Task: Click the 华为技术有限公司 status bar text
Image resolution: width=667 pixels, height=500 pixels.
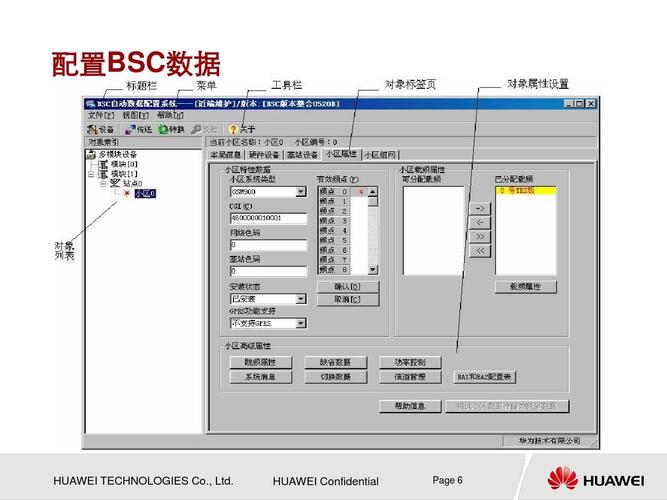Action: coord(549,441)
